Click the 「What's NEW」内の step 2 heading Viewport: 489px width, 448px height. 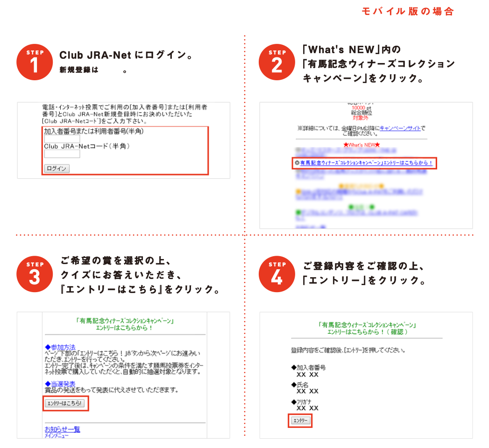(352, 49)
